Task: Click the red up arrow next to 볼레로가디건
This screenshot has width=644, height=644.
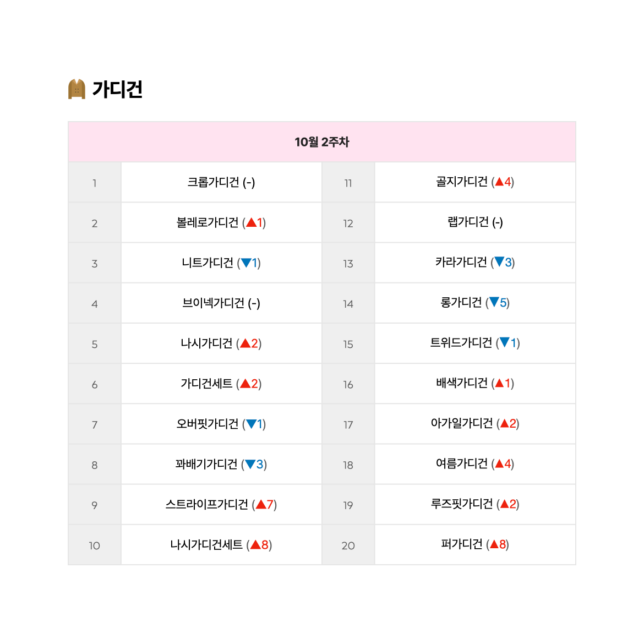Action: (x=252, y=222)
